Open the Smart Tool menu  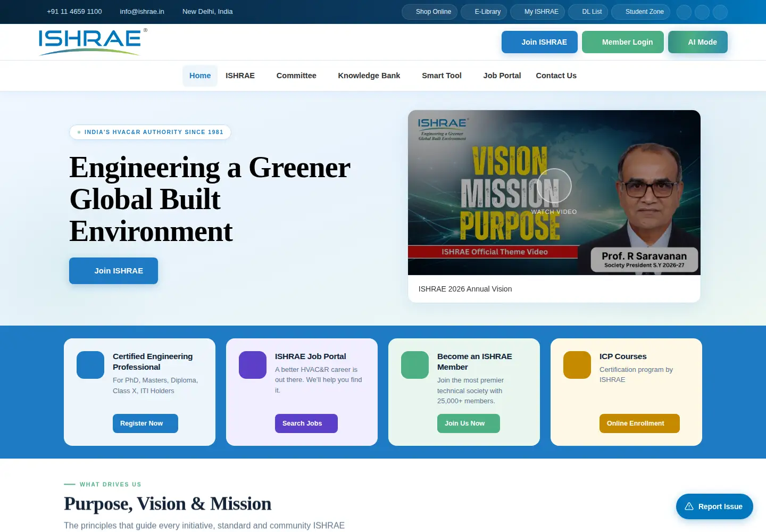pyautogui.click(x=442, y=76)
